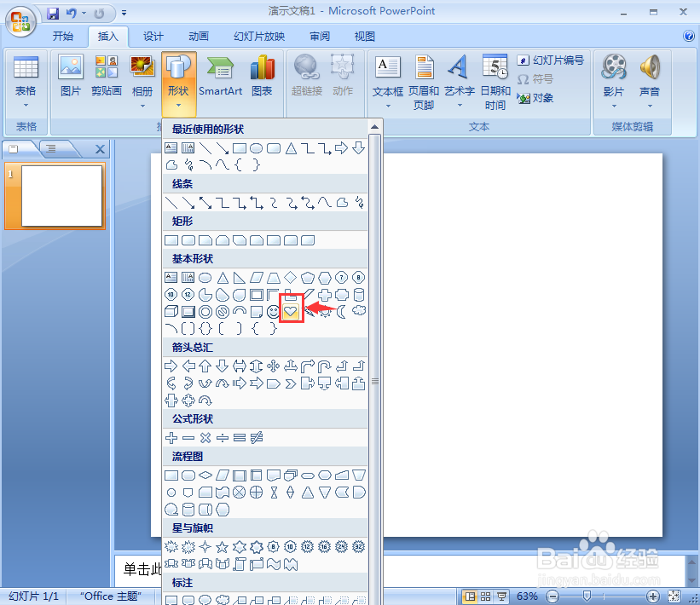Save the presentation from Quick Access

[x=53, y=14]
